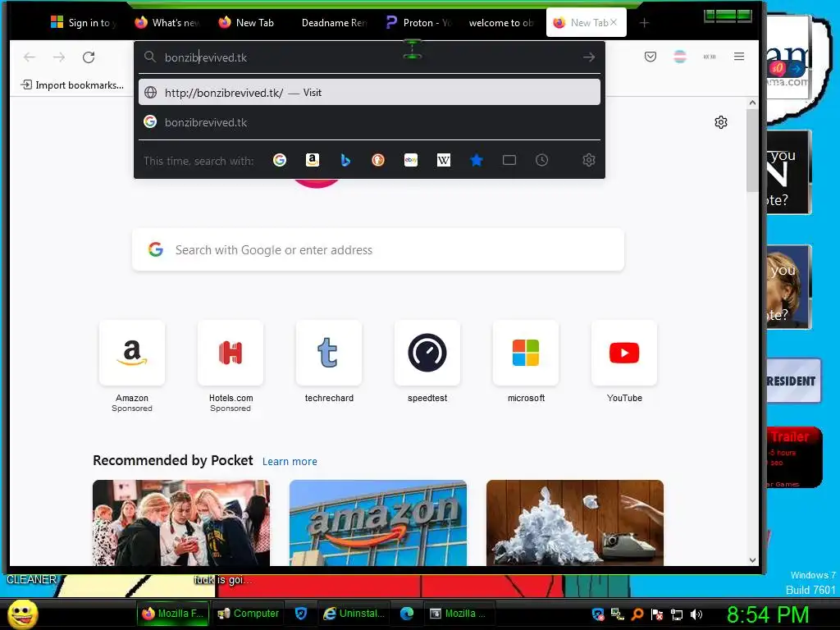Viewport: 840px width, 630px height.
Task: Open Mozilla Firefox taskbar button with Firefox logo
Action: [173, 614]
